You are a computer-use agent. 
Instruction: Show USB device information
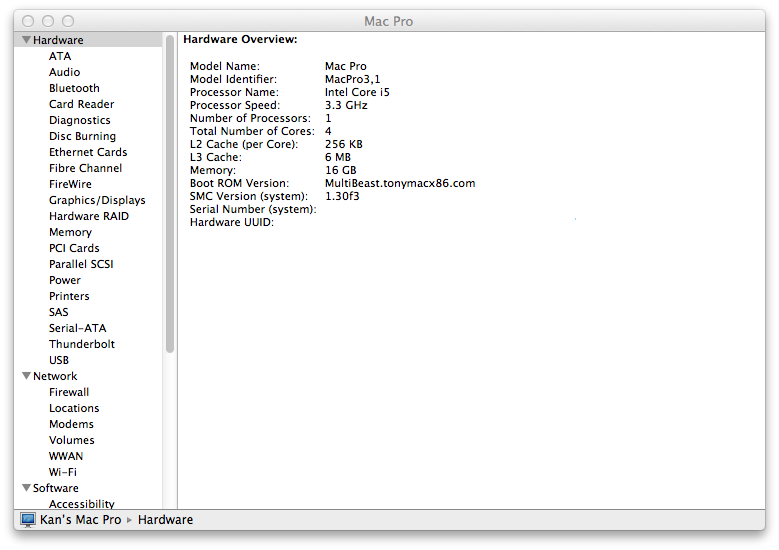[59, 360]
